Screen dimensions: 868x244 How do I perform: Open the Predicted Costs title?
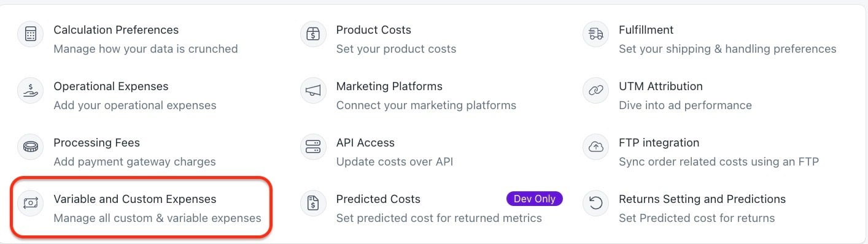[378, 199]
